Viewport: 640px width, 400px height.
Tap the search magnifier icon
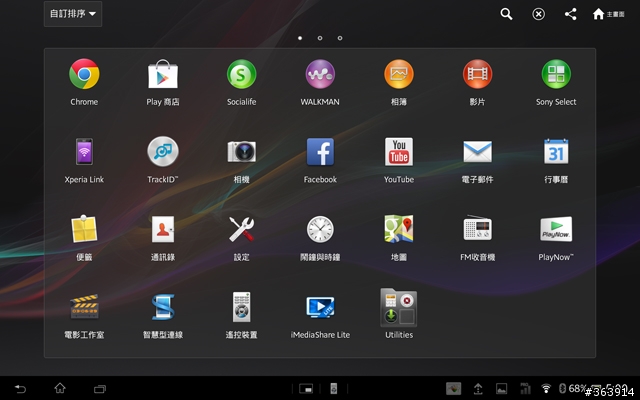click(x=506, y=14)
